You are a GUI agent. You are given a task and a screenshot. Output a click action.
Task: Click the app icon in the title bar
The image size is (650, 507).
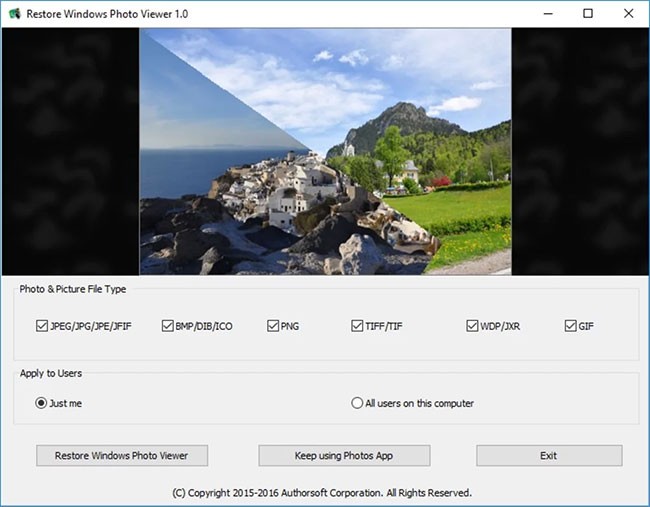point(15,14)
